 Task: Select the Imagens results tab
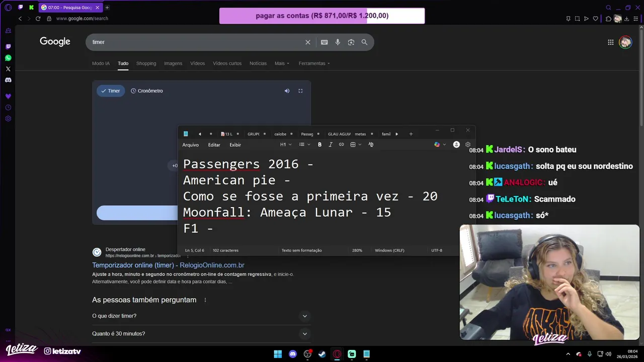(x=173, y=63)
